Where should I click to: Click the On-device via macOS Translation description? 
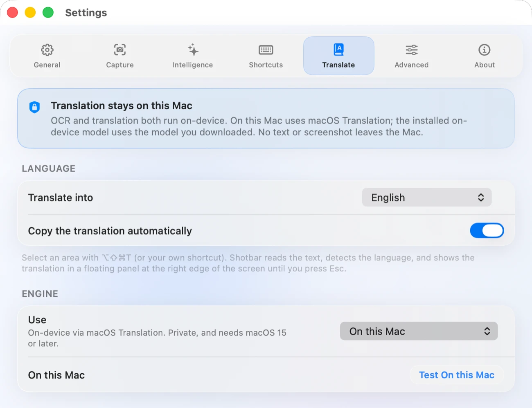(157, 338)
